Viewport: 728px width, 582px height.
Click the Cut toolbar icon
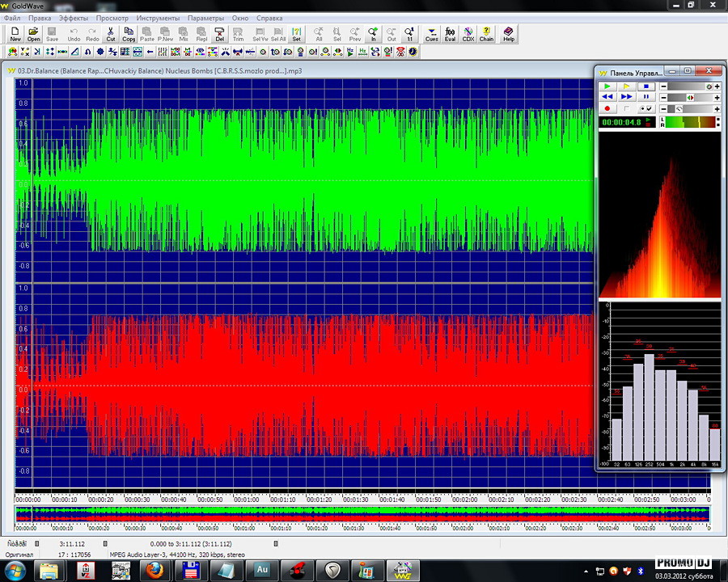click(111, 34)
